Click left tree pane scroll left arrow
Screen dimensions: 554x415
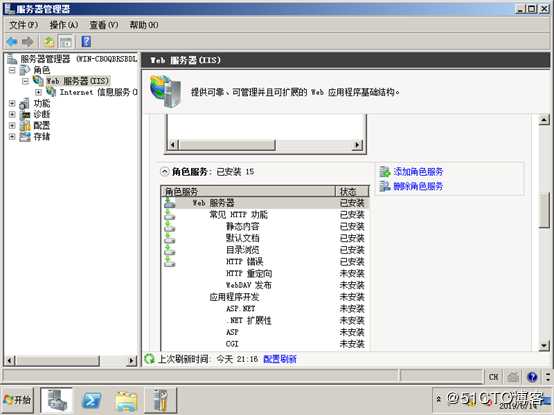[x=10, y=361]
